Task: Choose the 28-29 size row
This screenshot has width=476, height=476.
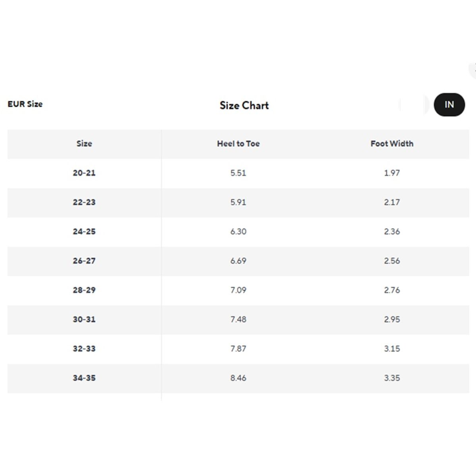Action: (x=238, y=290)
